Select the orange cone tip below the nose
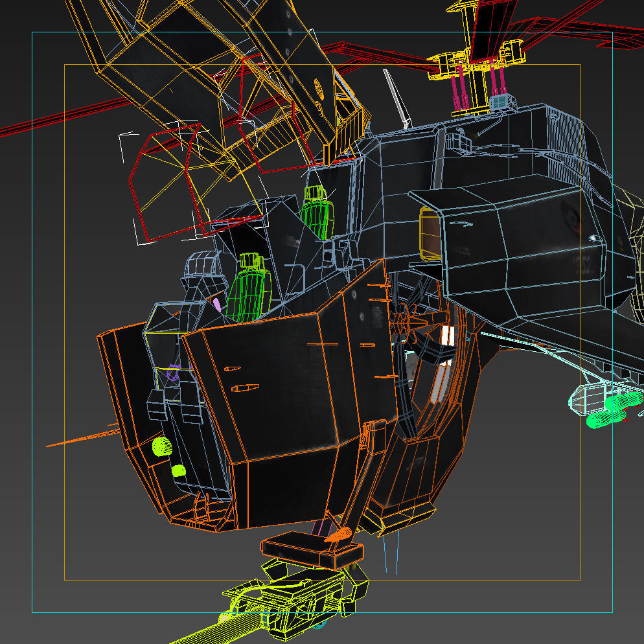The image size is (644, 644). point(338,535)
